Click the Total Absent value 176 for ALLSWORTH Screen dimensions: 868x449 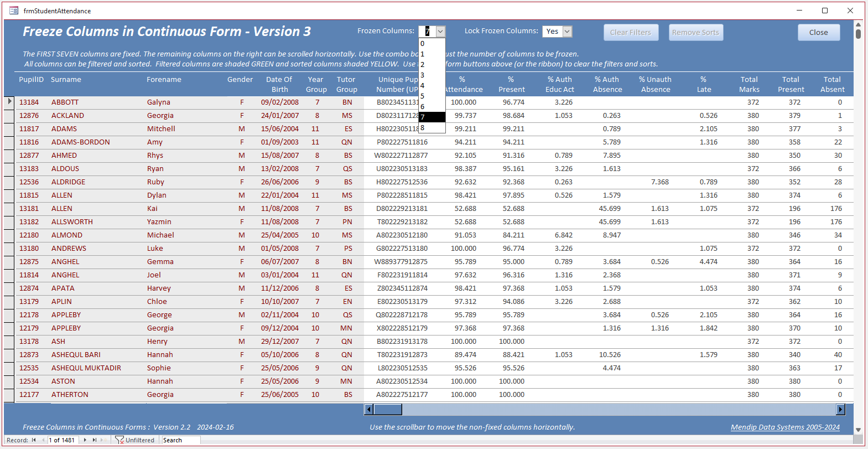(x=836, y=222)
